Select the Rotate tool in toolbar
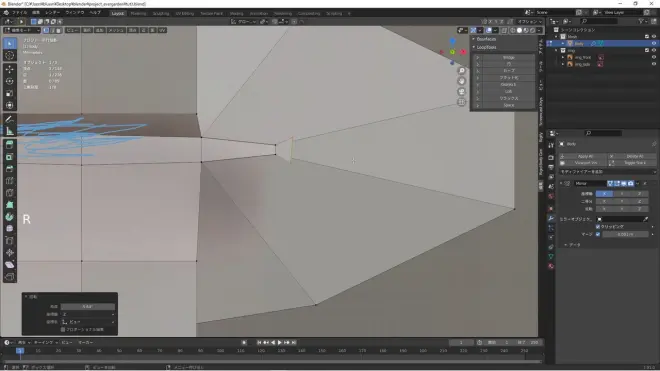The width and height of the screenshot is (660, 371). (10, 81)
